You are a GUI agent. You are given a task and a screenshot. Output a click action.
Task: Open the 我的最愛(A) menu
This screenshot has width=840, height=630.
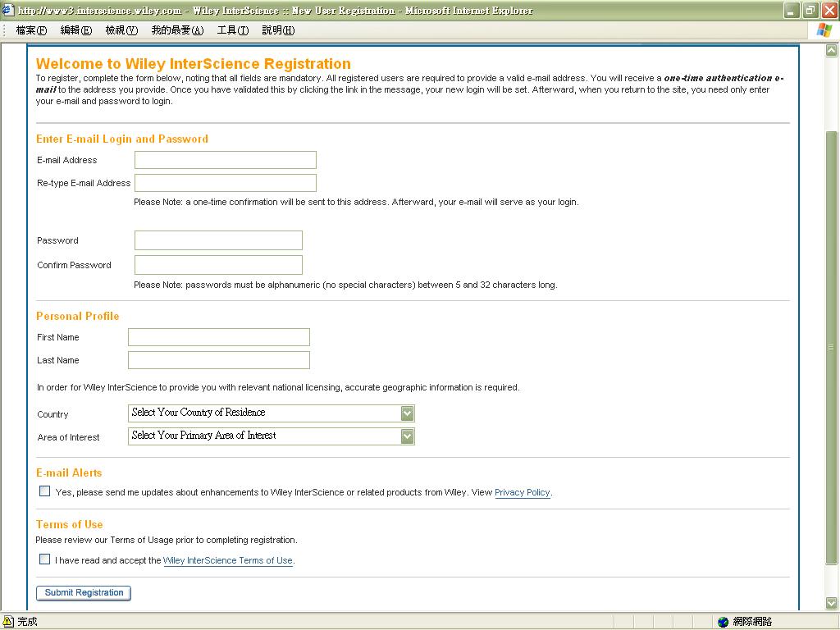[177, 30]
